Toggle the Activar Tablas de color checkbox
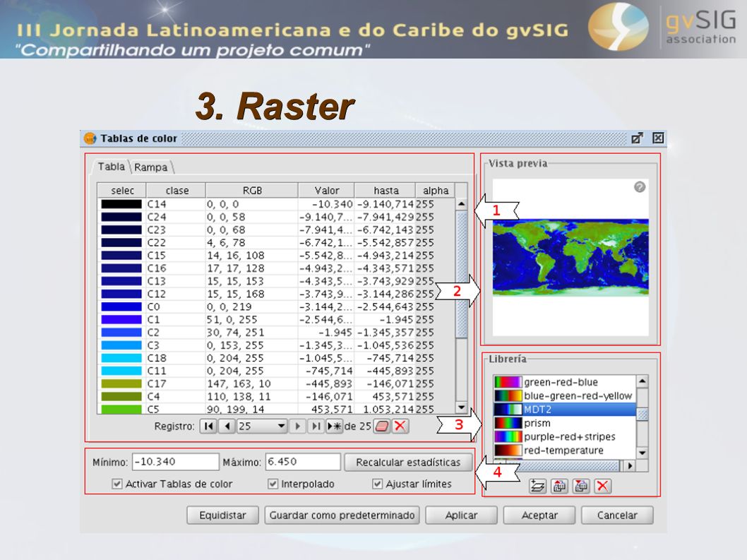Screen dimensions: 747x560 pos(116,484)
